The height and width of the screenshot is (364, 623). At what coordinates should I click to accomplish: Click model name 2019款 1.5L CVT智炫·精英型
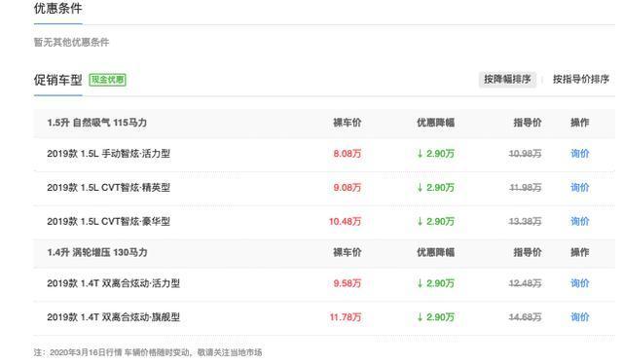[108, 188]
